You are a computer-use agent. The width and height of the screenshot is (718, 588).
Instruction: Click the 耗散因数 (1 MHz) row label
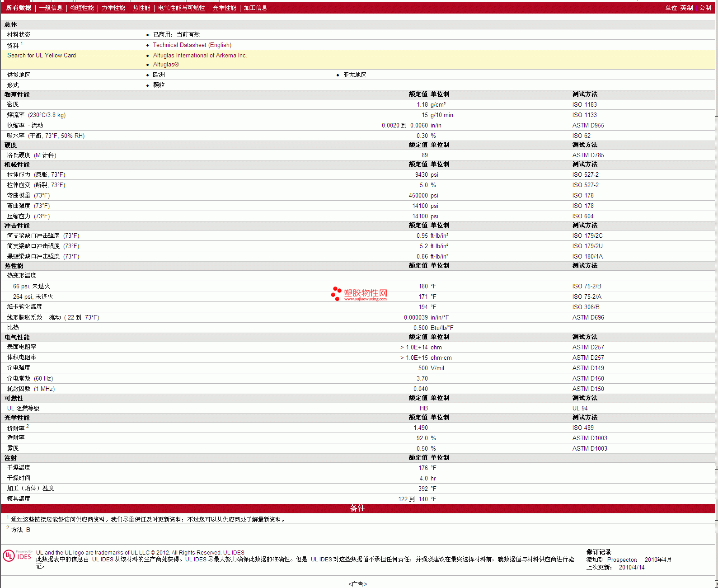coord(31,389)
